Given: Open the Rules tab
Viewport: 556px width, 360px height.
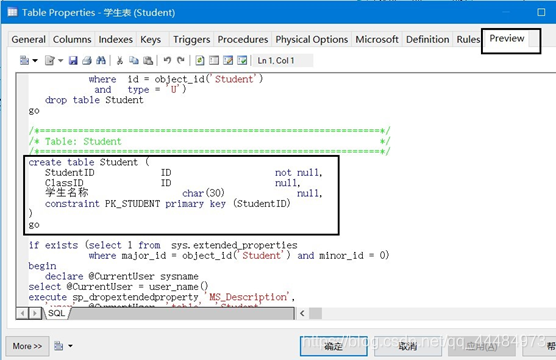Looking at the screenshot, I should [468, 39].
